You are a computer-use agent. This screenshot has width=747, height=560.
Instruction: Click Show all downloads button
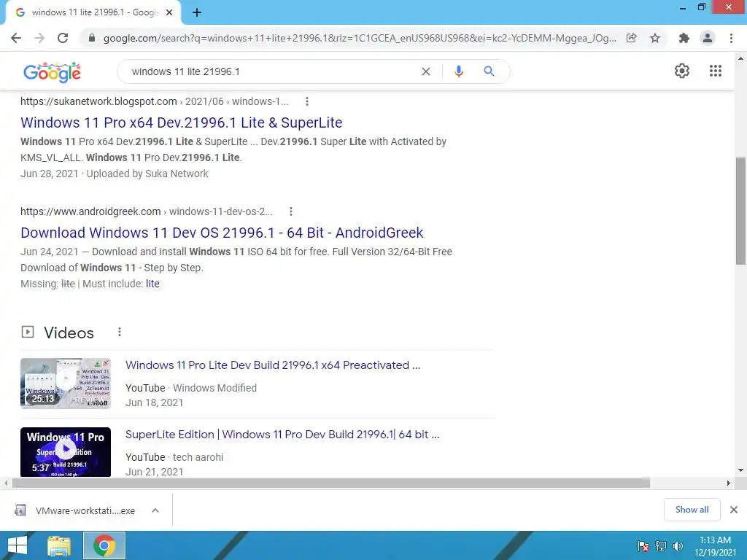tap(692, 510)
